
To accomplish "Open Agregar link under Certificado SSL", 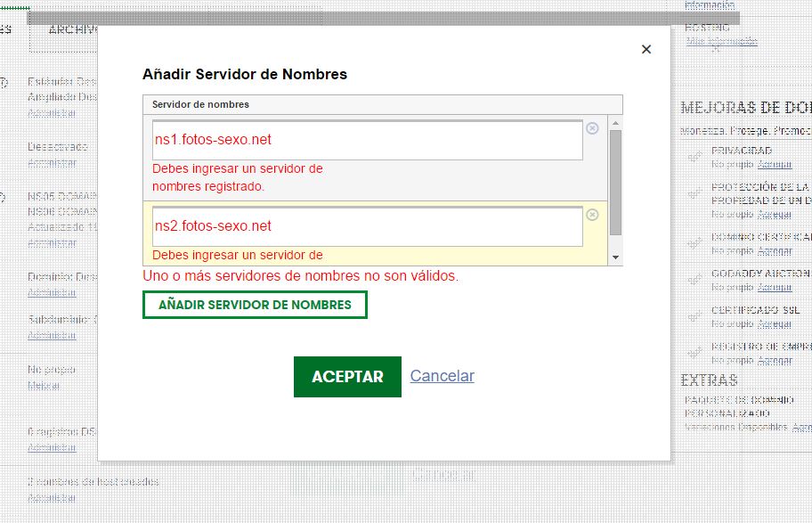I will click(775, 323).
